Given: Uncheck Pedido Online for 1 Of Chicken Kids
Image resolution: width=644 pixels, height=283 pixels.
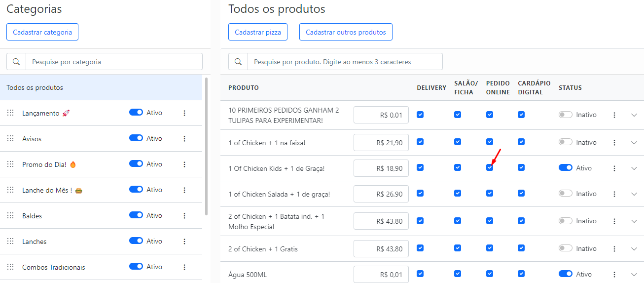Looking at the screenshot, I should 490,167.
